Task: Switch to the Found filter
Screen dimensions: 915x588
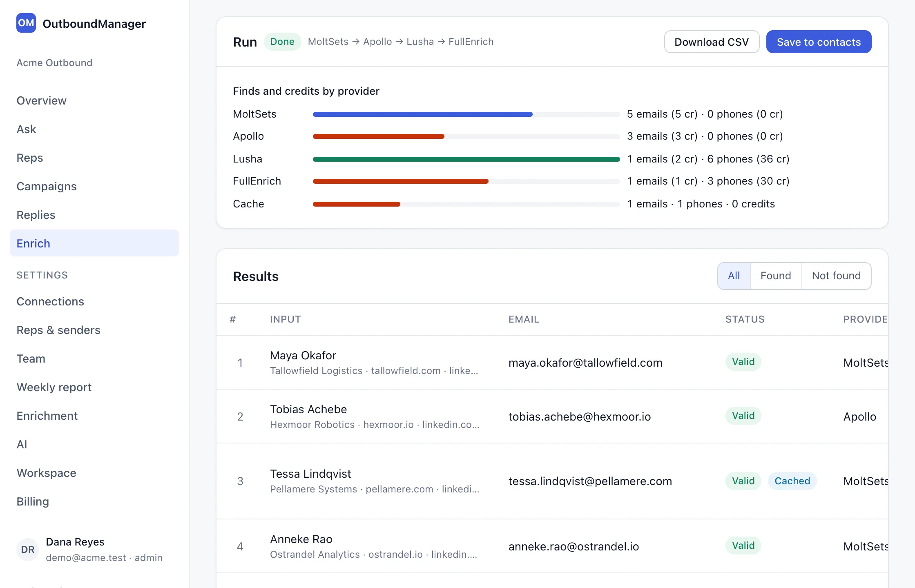Action: coord(776,276)
